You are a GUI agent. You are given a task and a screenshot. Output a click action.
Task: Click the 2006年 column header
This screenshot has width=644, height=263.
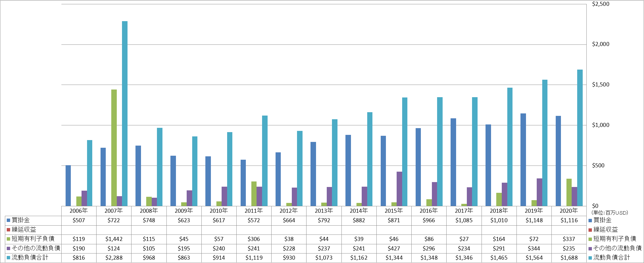pyautogui.click(x=79, y=211)
